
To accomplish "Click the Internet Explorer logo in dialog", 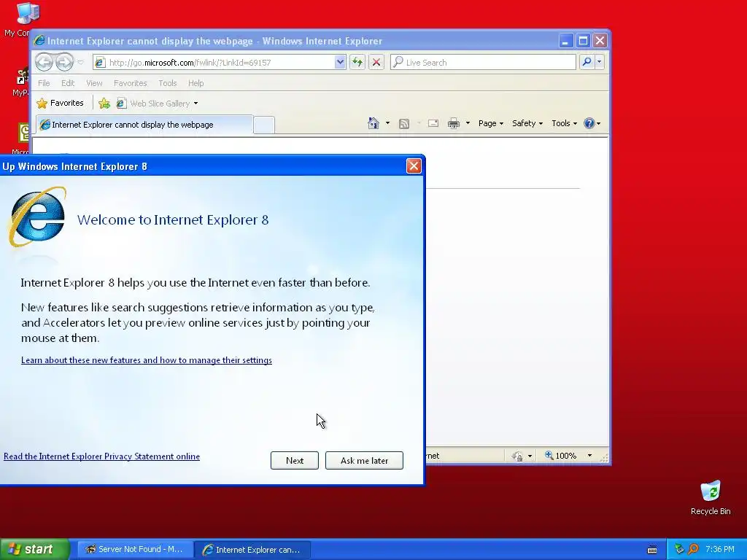I will 37,217.
